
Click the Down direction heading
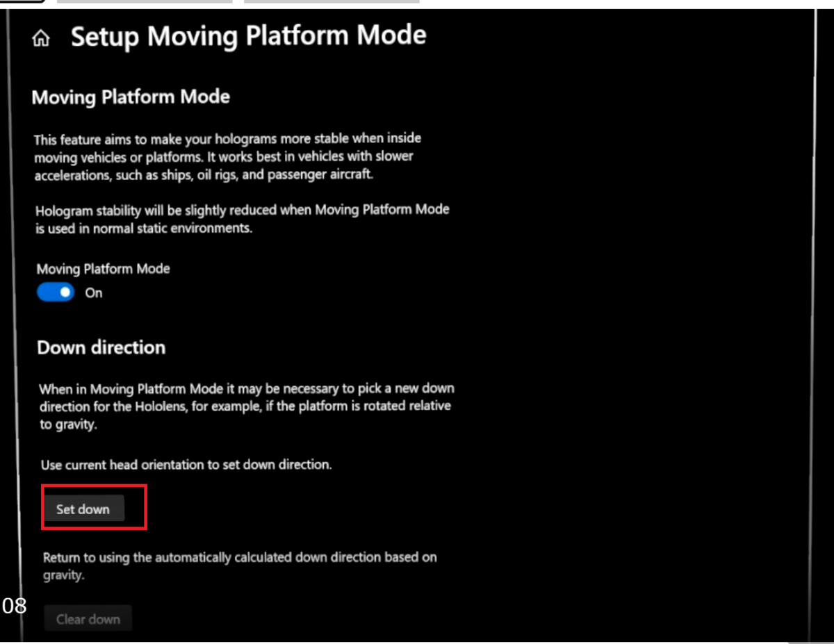(101, 347)
